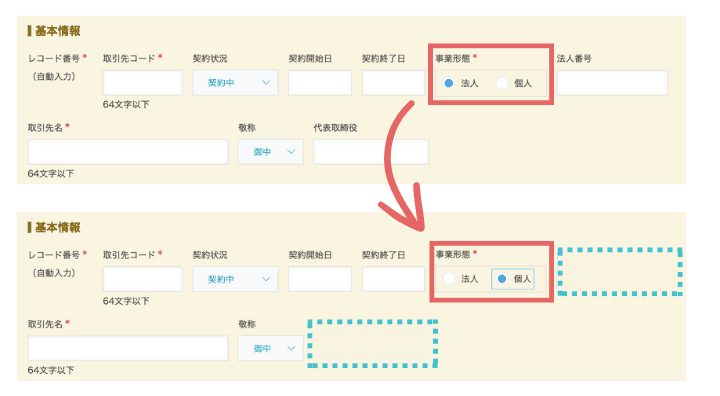Click 事業形態 label in the lower form
Screen dimensions: 720x396
click(x=453, y=255)
